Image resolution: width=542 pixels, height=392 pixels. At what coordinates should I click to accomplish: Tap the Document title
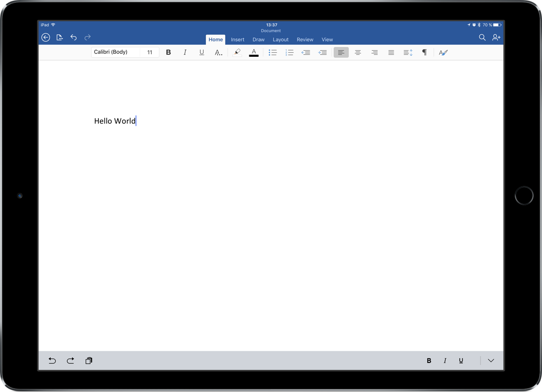click(x=271, y=31)
